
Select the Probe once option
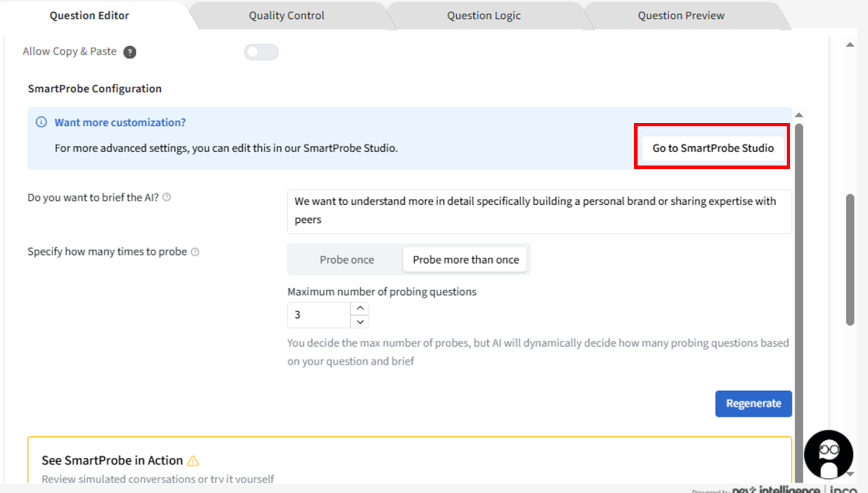(346, 260)
